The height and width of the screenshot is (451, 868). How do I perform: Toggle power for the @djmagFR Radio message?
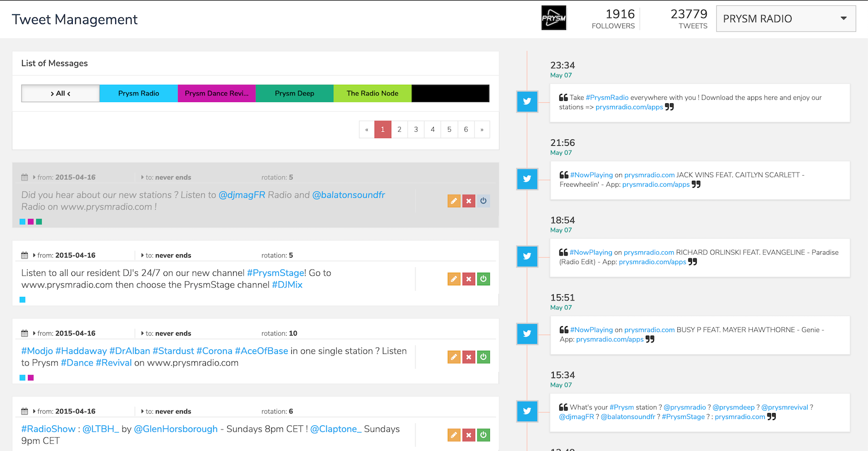[x=484, y=201]
